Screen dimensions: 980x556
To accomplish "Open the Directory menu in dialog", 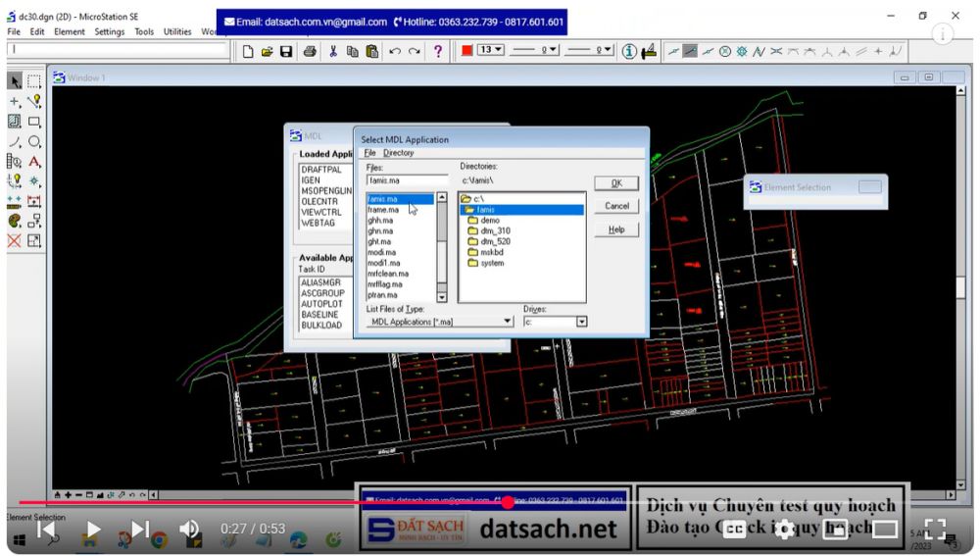I will coord(398,153).
